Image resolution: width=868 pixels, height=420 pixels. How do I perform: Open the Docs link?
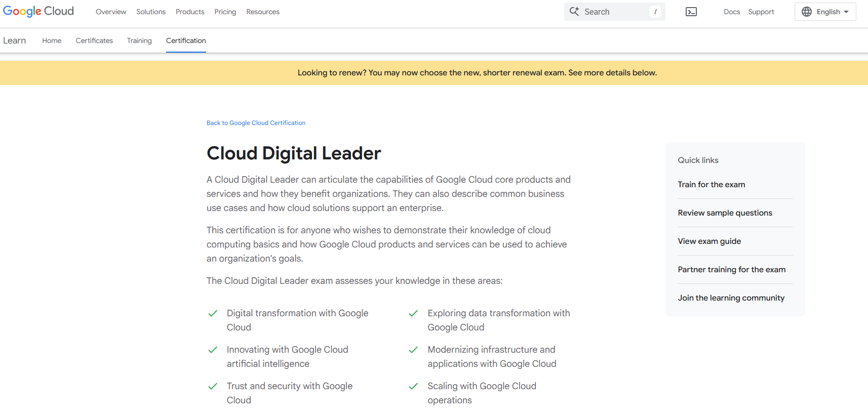pos(732,12)
